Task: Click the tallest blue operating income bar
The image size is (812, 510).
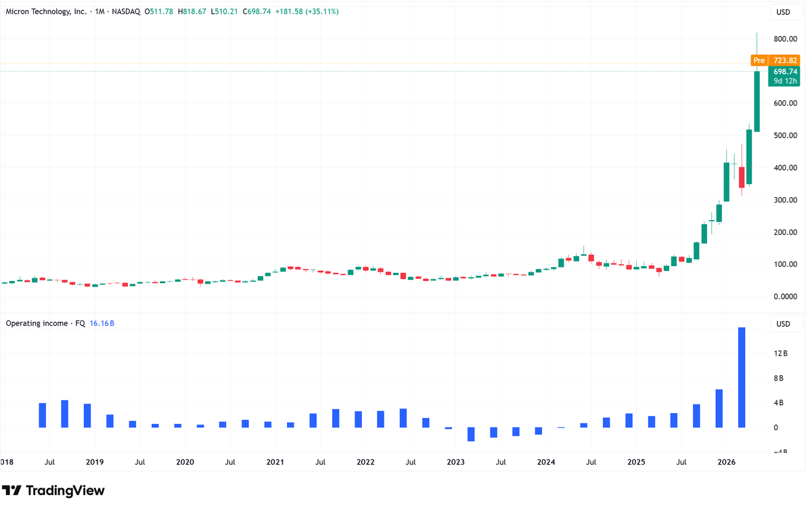Action: (742, 377)
